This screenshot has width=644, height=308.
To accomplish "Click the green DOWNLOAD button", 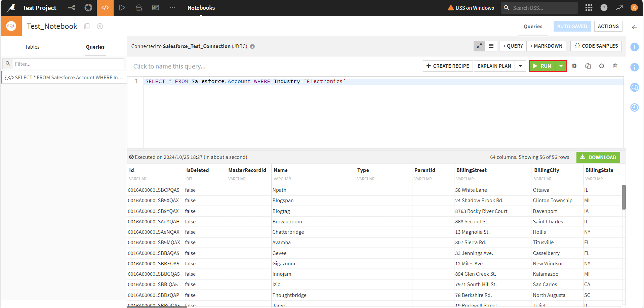I will [598, 157].
